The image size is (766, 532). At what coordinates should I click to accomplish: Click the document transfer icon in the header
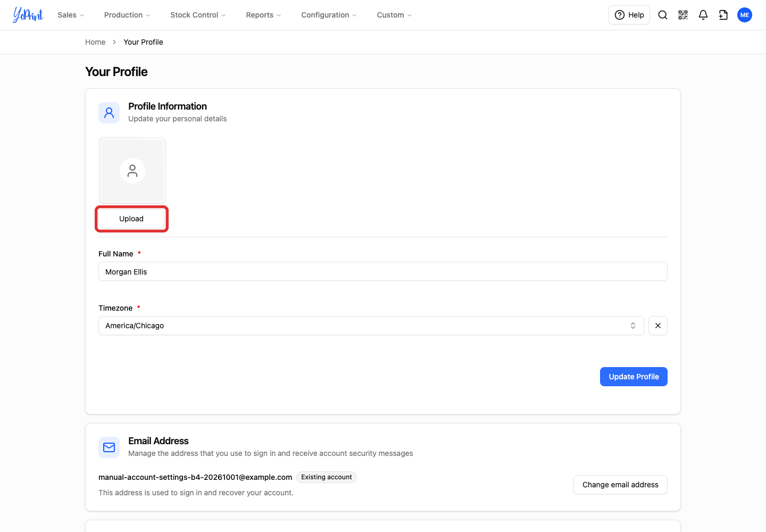pos(723,15)
